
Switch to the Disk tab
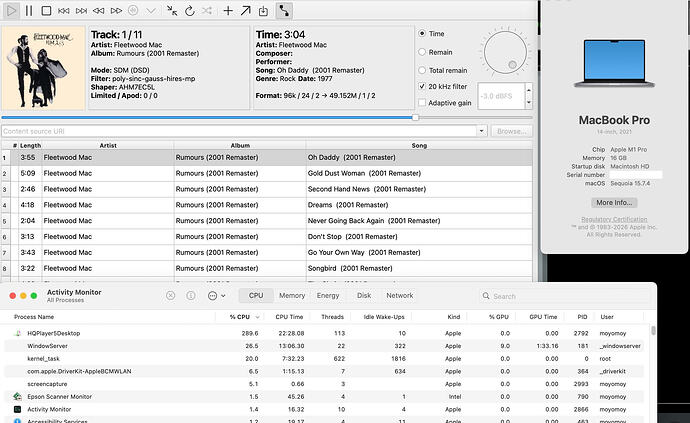[364, 296]
